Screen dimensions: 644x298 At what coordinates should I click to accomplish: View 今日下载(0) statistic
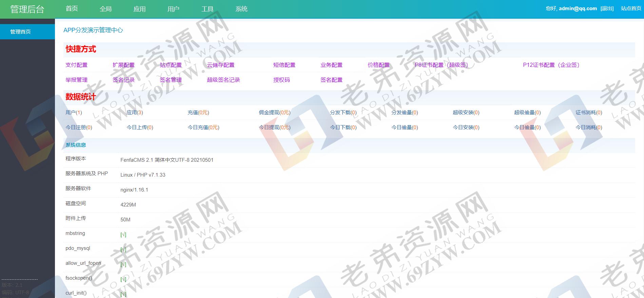coord(344,127)
